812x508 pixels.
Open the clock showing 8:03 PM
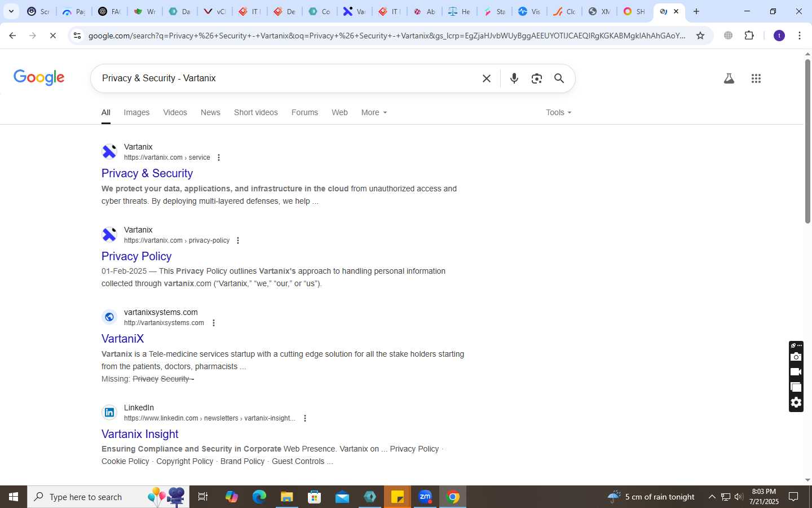pyautogui.click(x=764, y=497)
